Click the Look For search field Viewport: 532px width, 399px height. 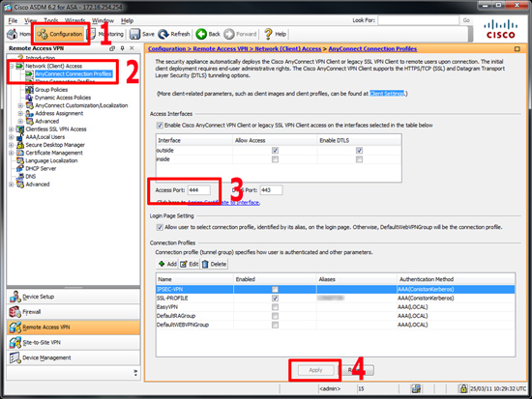418,20
